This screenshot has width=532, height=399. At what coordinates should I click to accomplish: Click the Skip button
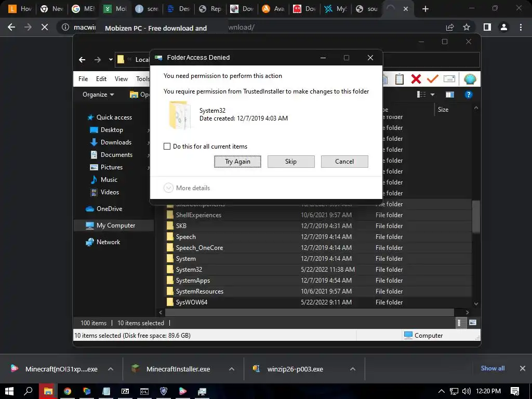(291, 162)
